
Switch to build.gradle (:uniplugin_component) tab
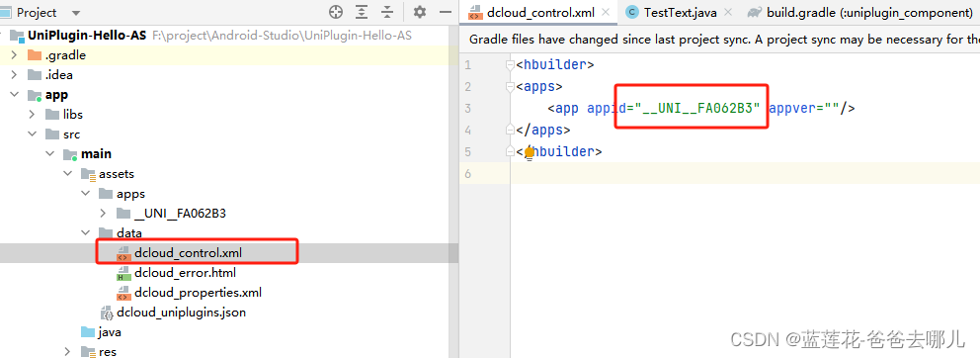860,12
